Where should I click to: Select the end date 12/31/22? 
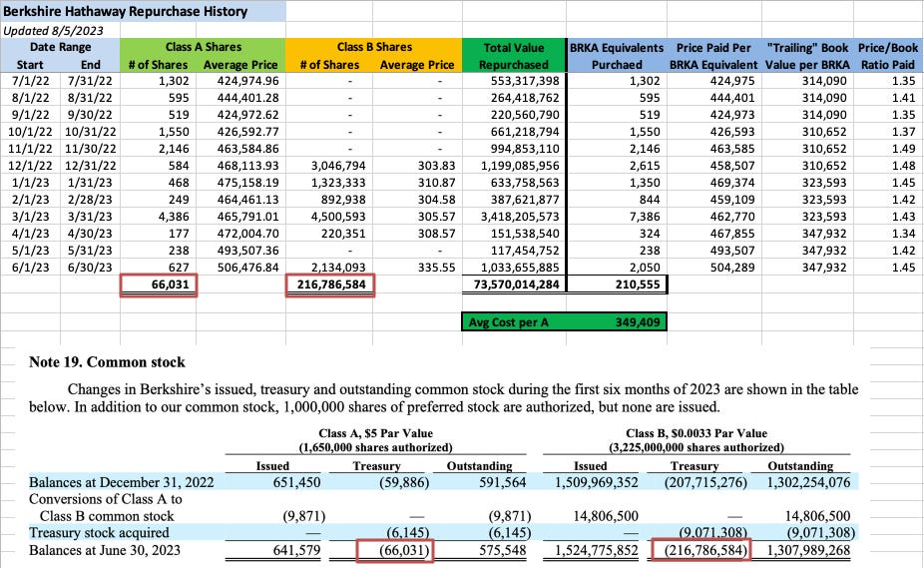pyautogui.click(x=90, y=166)
